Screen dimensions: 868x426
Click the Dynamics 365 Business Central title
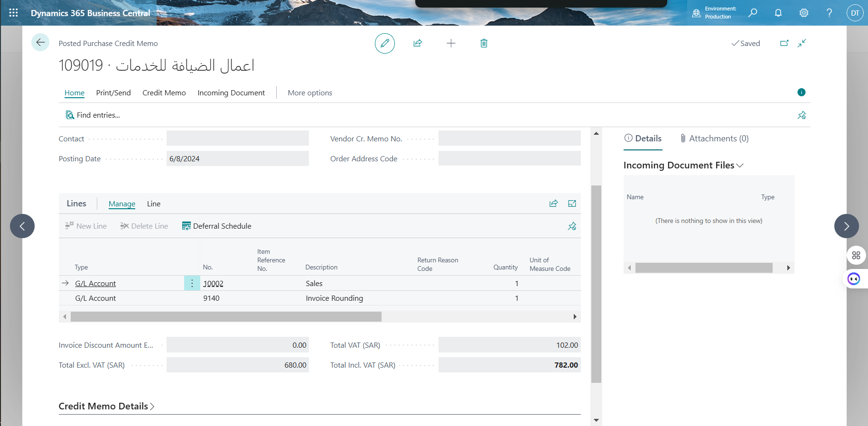pyautogui.click(x=90, y=13)
